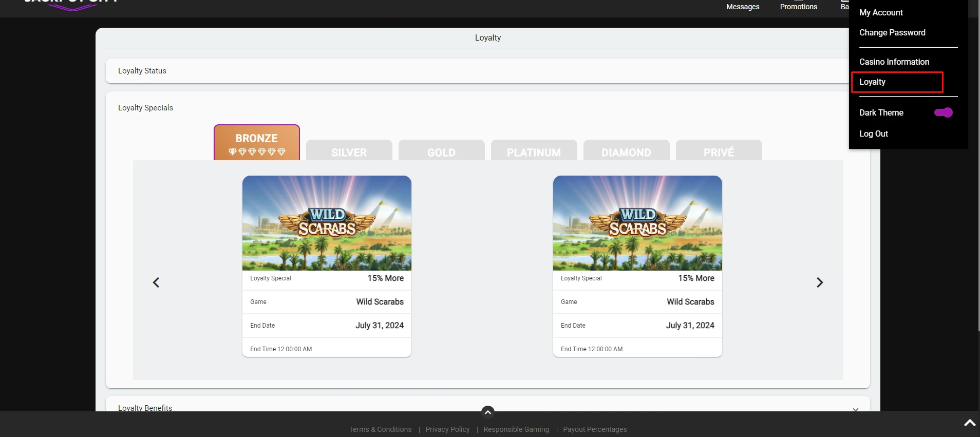Viewport: 980px width, 437px height.
Task: Choose Log Out from the menu
Action: pos(874,134)
